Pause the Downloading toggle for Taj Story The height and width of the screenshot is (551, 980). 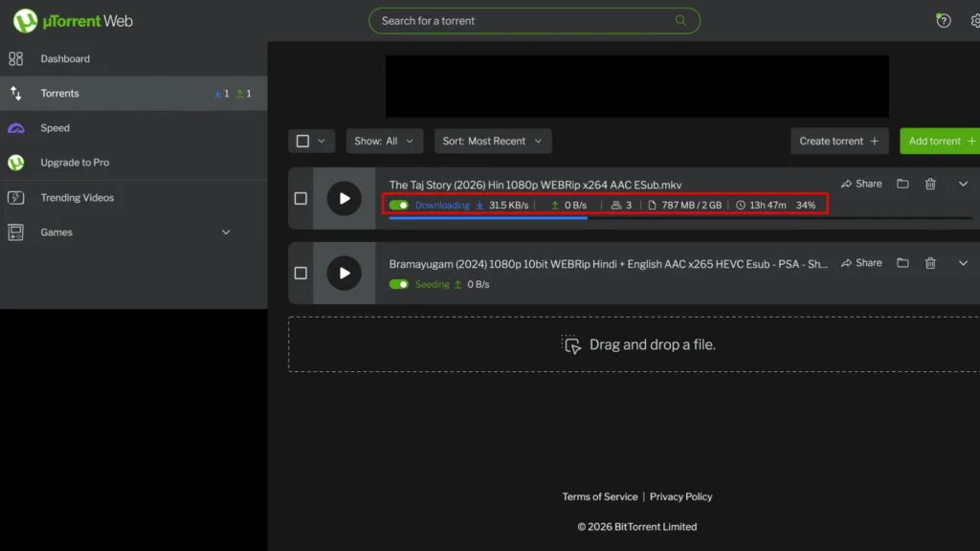[399, 205]
